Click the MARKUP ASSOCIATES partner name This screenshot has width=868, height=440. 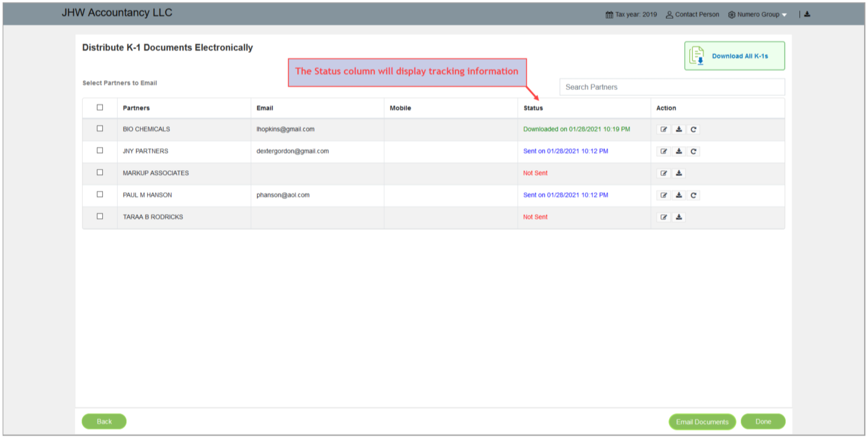click(x=155, y=173)
